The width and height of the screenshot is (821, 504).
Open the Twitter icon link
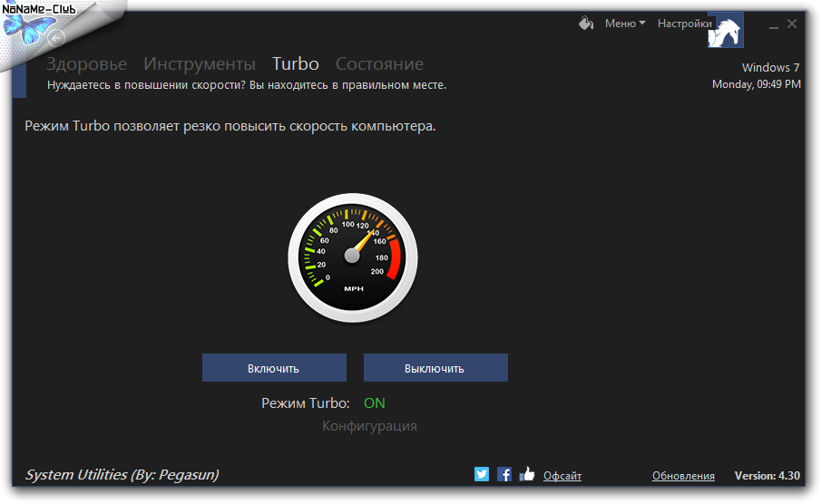coord(482,474)
